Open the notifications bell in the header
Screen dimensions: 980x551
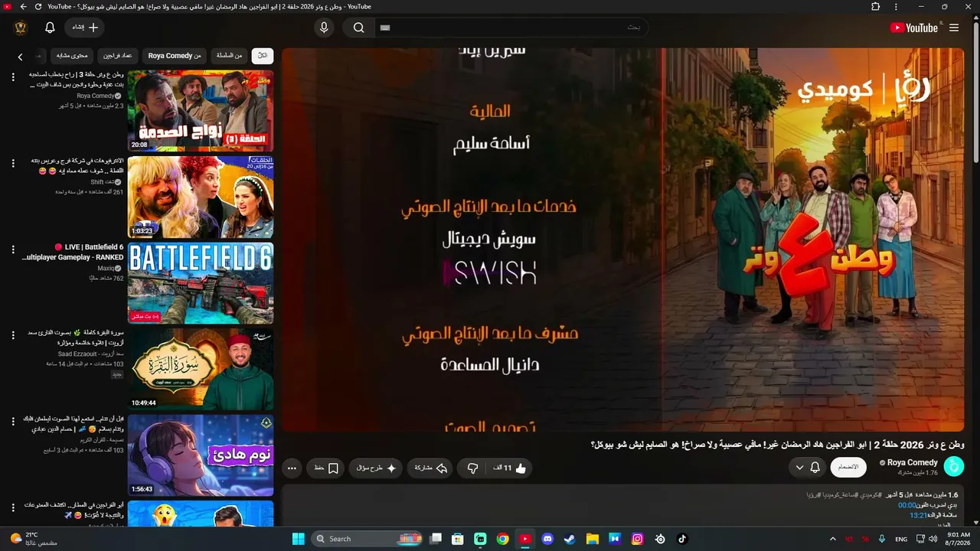[x=50, y=28]
